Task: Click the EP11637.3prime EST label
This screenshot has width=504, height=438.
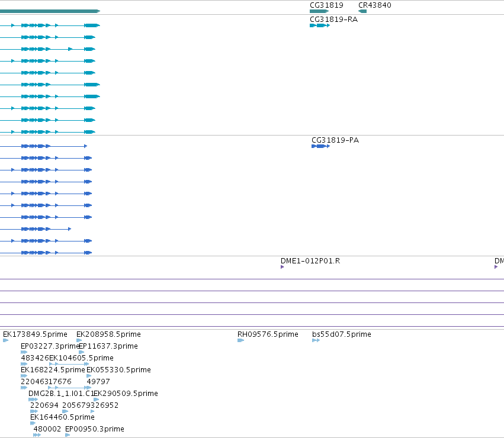Action: [108, 346]
